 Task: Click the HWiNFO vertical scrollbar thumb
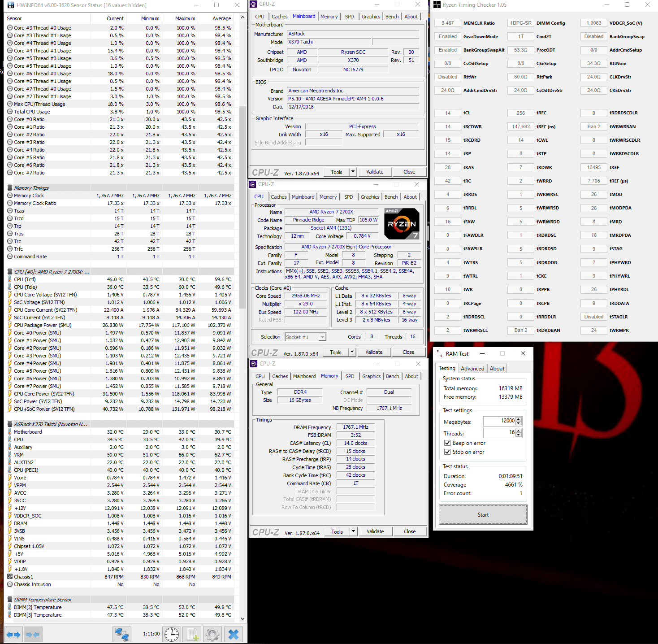242,207
